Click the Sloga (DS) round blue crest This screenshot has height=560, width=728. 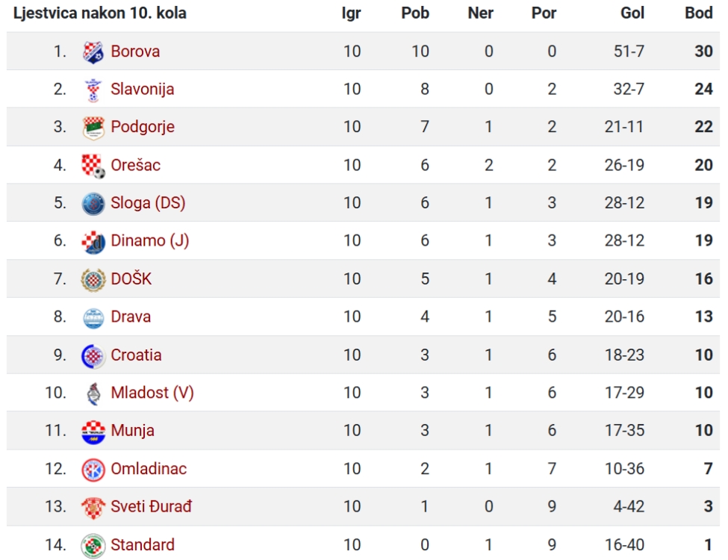click(x=93, y=203)
